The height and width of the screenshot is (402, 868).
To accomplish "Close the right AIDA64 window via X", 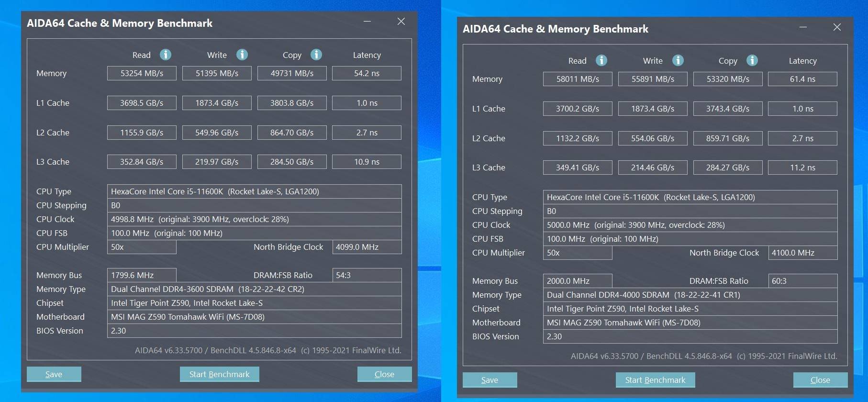I will coord(837,27).
